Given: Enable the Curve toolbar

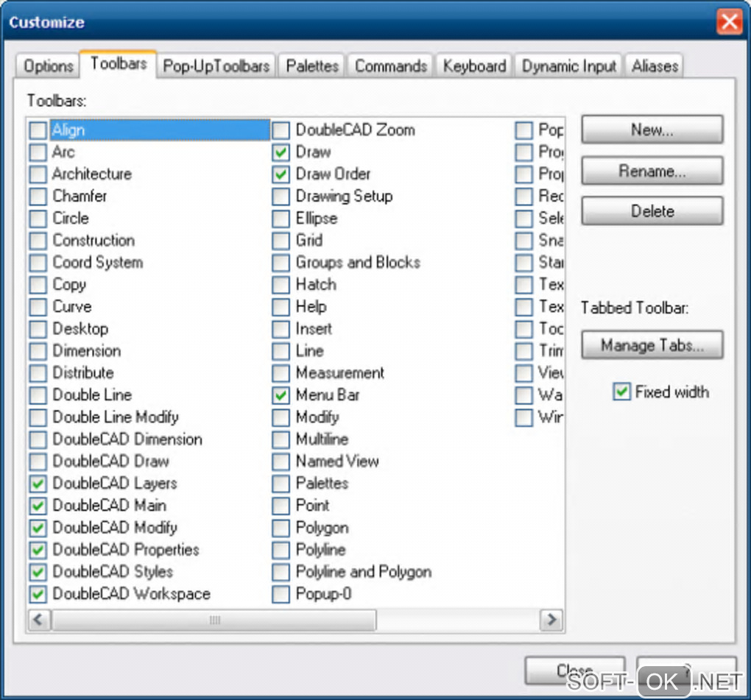Looking at the screenshot, I should (38, 306).
